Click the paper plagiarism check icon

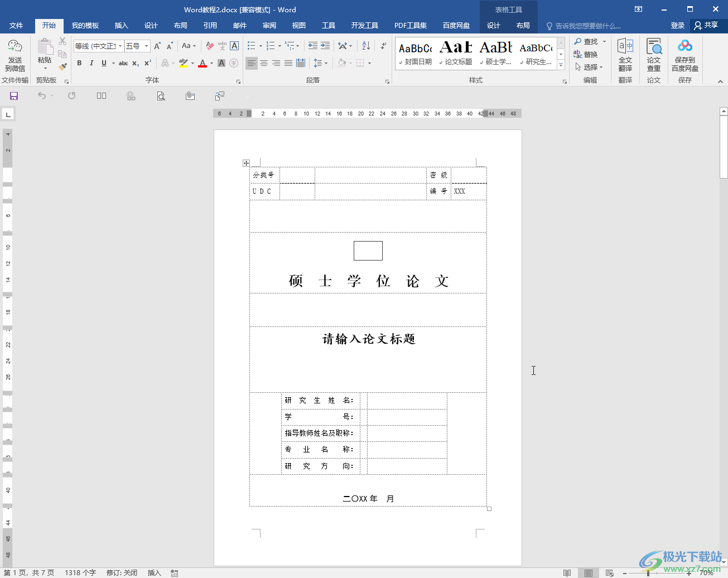[x=654, y=55]
